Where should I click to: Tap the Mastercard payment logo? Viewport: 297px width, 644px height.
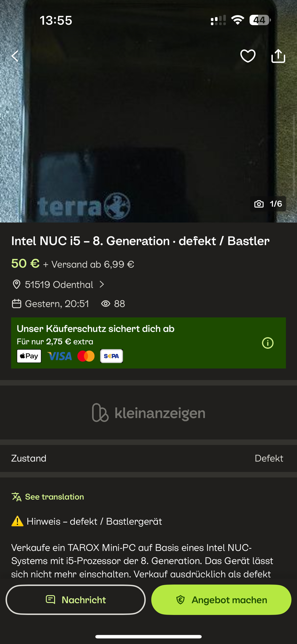click(x=86, y=356)
